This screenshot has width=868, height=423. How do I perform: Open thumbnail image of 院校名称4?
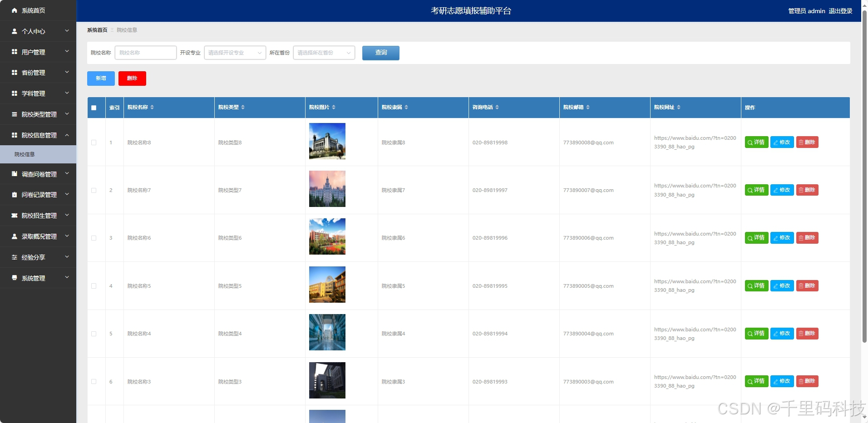coord(327,332)
